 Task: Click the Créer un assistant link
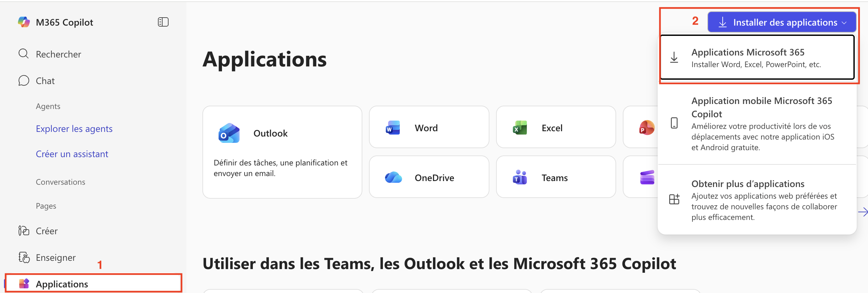coord(72,154)
